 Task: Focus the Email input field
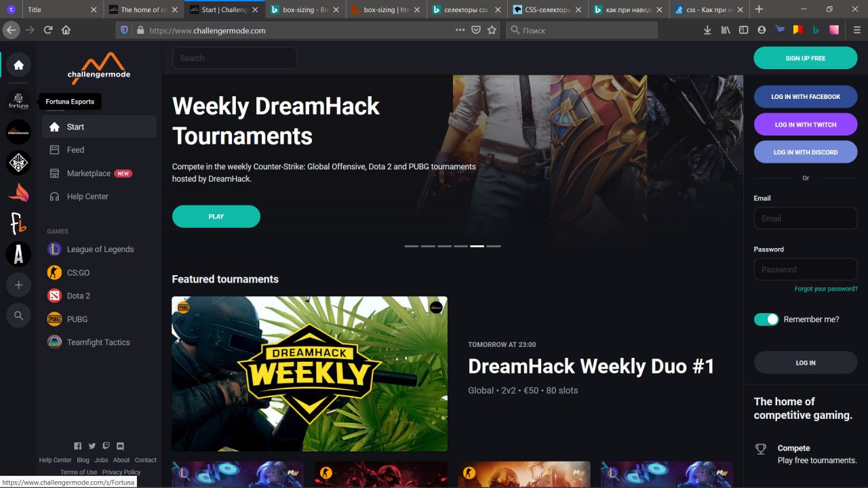[806, 218]
